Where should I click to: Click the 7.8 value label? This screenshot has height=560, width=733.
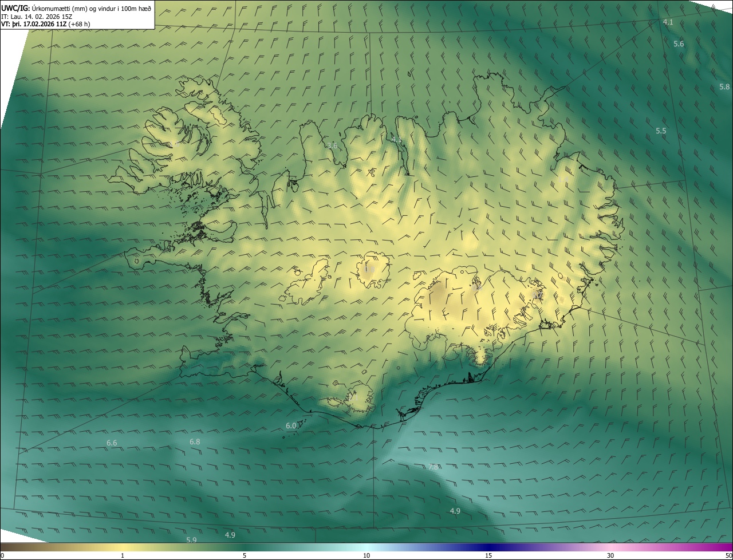[x=434, y=467]
